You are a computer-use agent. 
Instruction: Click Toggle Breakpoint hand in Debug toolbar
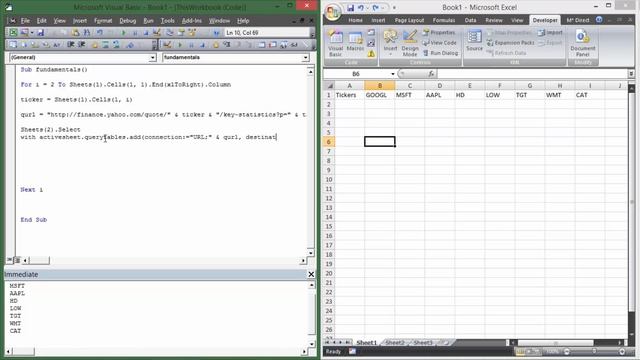click(216, 44)
